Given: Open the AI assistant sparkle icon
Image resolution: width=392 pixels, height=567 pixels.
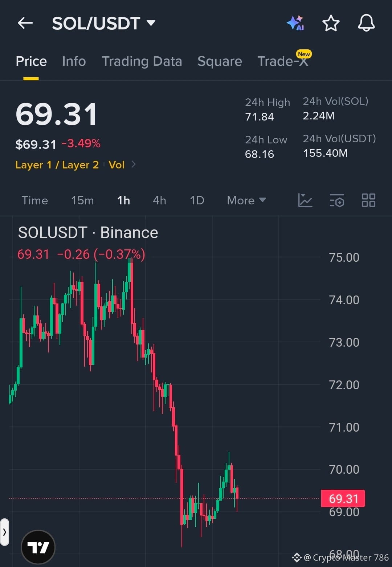Looking at the screenshot, I should 295,23.
